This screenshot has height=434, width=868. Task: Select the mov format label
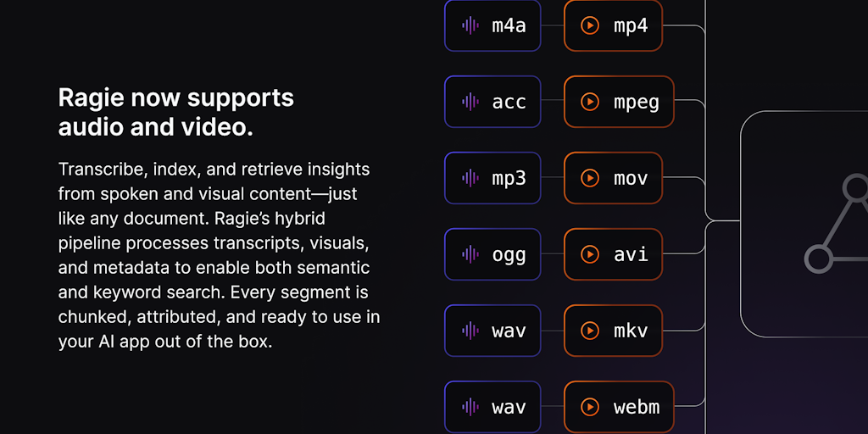coord(631,178)
